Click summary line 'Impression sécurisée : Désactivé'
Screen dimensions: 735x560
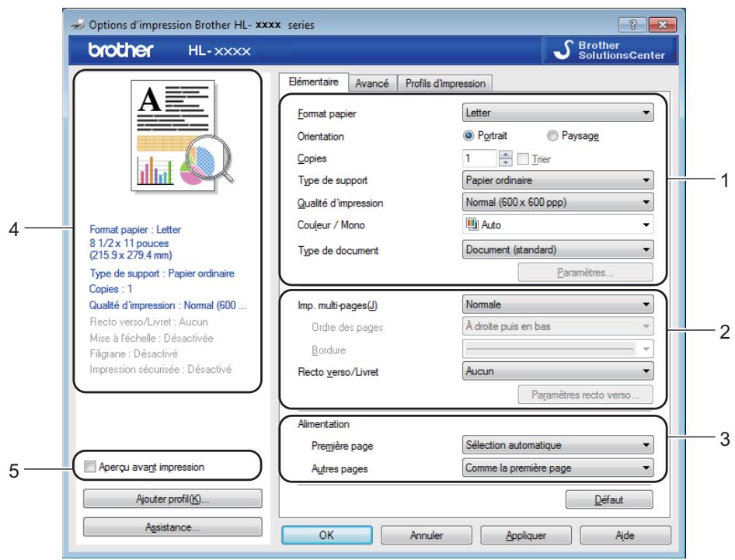(x=160, y=369)
